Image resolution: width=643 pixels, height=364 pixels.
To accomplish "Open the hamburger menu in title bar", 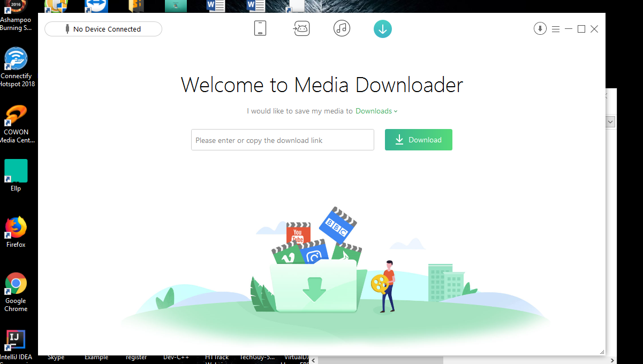I will tap(556, 29).
